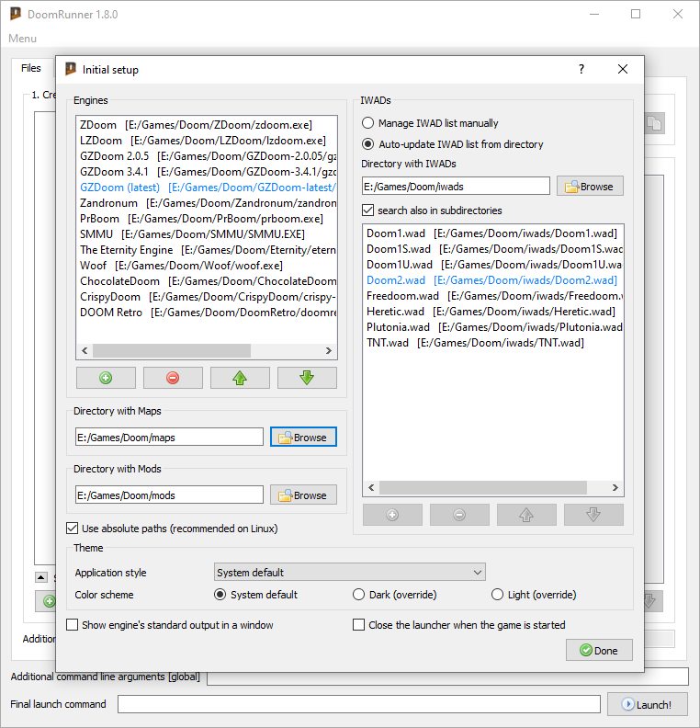Select DOOM Retro engine row
This screenshot has height=728, width=700.
(x=207, y=313)
